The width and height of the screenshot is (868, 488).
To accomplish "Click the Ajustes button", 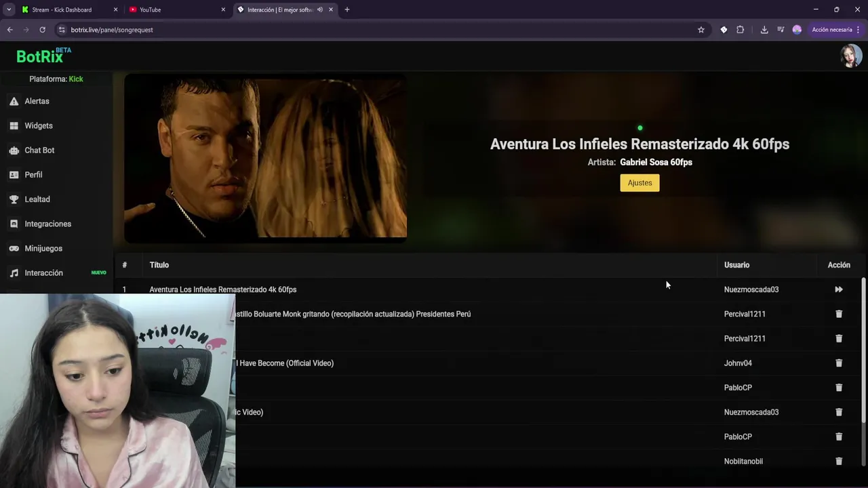I will click(639, 183).
